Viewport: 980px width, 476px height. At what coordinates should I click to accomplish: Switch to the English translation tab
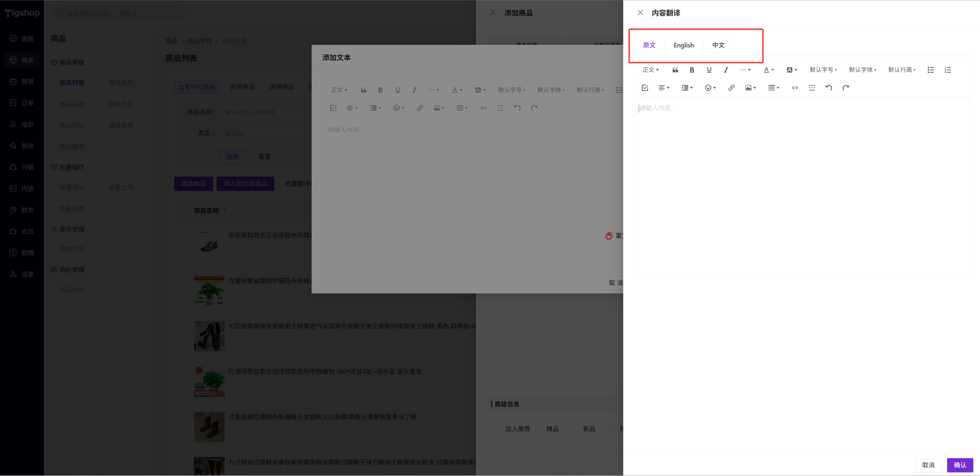point(684,45)
